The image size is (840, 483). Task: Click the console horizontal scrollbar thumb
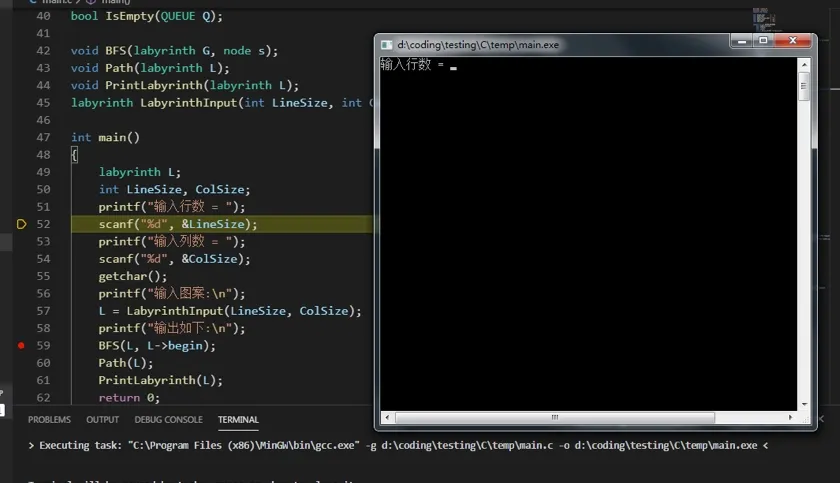click(555, 417)
